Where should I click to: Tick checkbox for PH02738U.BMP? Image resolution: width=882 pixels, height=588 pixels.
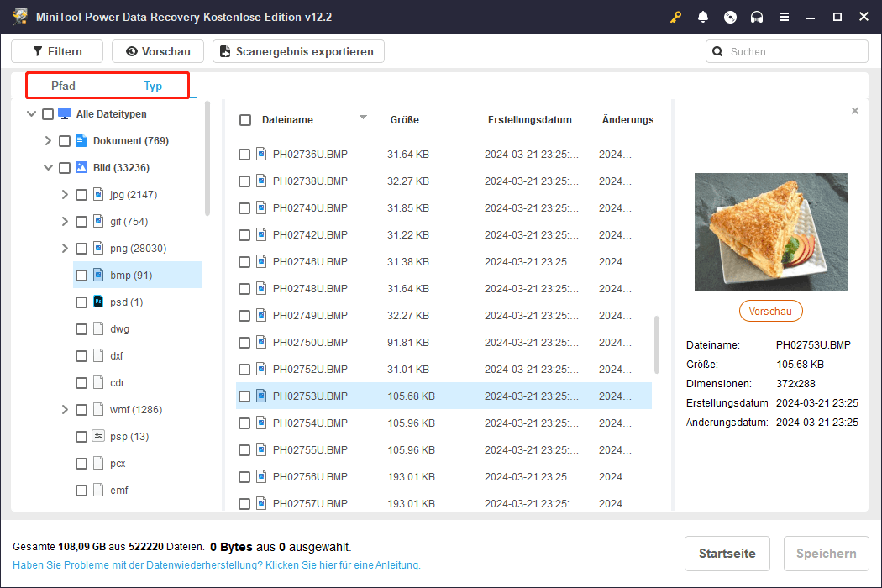click(x=244, y=181)
